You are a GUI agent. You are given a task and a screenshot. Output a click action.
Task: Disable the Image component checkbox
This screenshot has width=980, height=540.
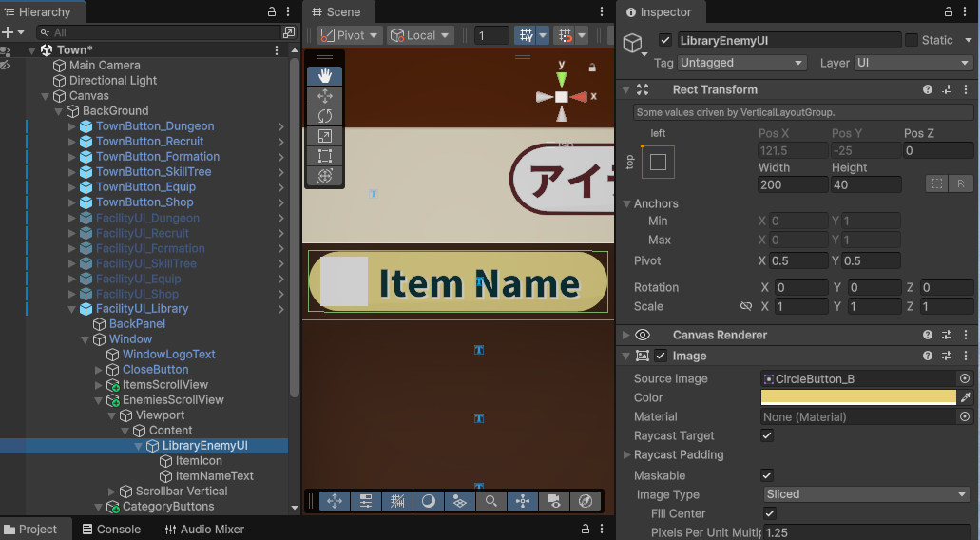(661, 356)
